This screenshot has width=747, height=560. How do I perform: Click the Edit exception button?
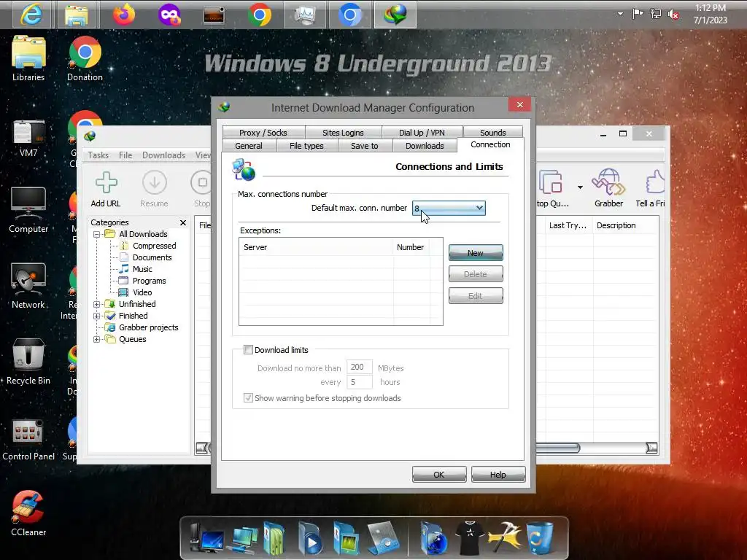coord(476,296)
